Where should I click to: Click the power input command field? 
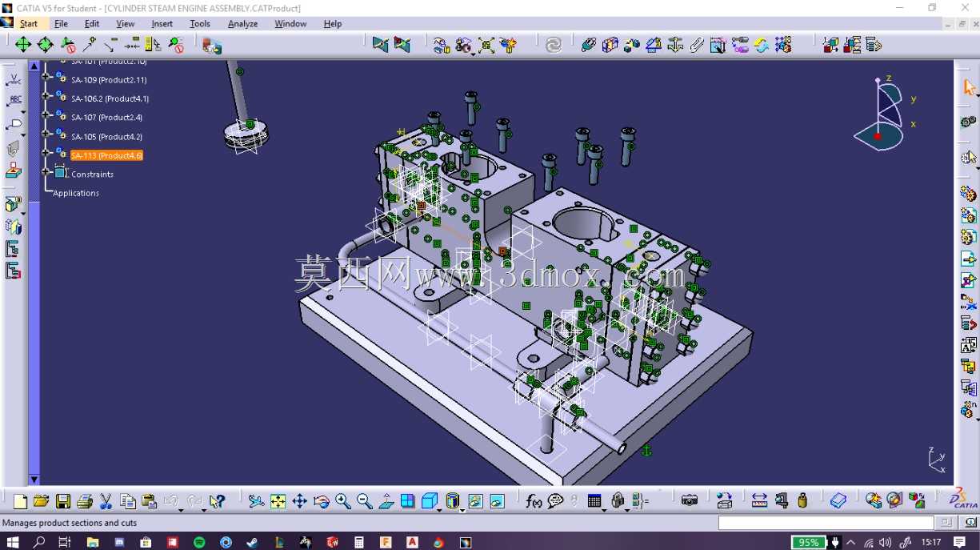click(826, 523)
